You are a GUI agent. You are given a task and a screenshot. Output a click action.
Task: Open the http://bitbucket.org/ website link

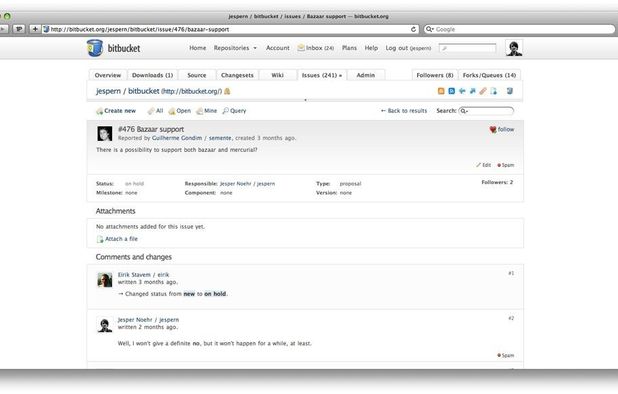click(x=192, y=91)
